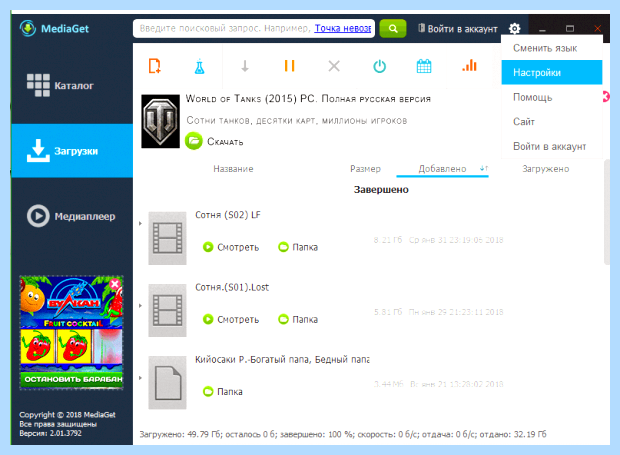This screenshot has height=455, width=620.
Task: Click Войти в аккаунт in the dropdown menu
Action: [x=552, y=146]
